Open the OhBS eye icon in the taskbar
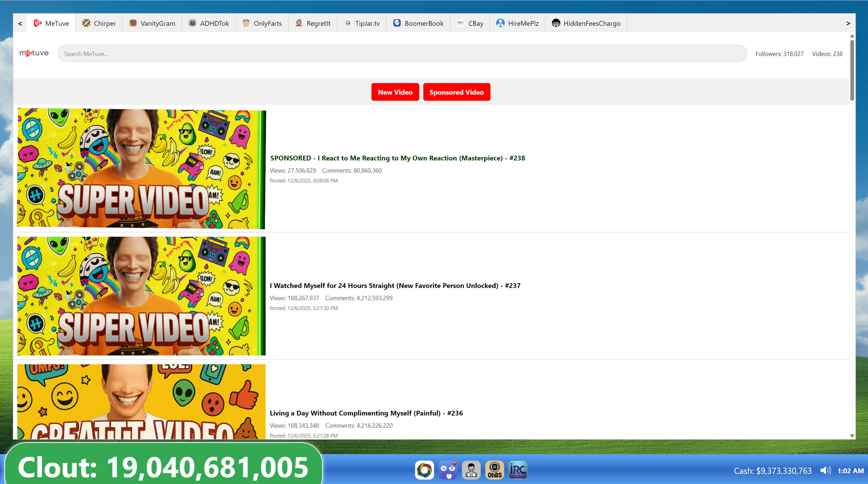Viewport: 868px width, 484px height. [495, 470]
